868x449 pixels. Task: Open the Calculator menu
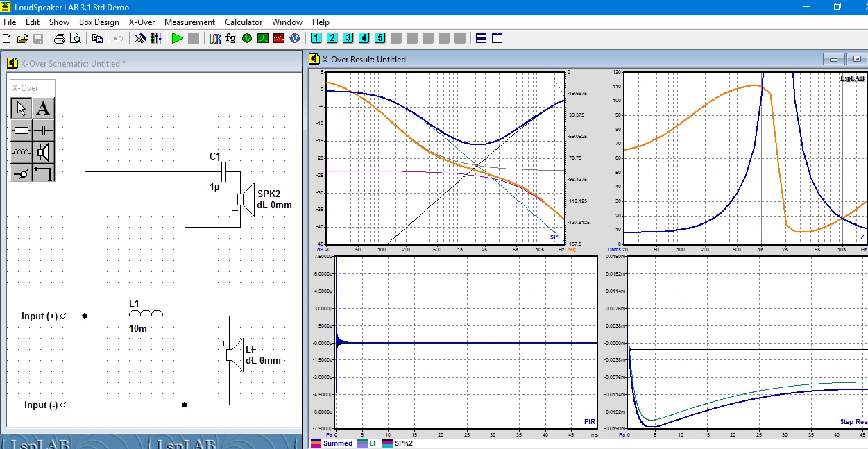click(x=244, y=22)
